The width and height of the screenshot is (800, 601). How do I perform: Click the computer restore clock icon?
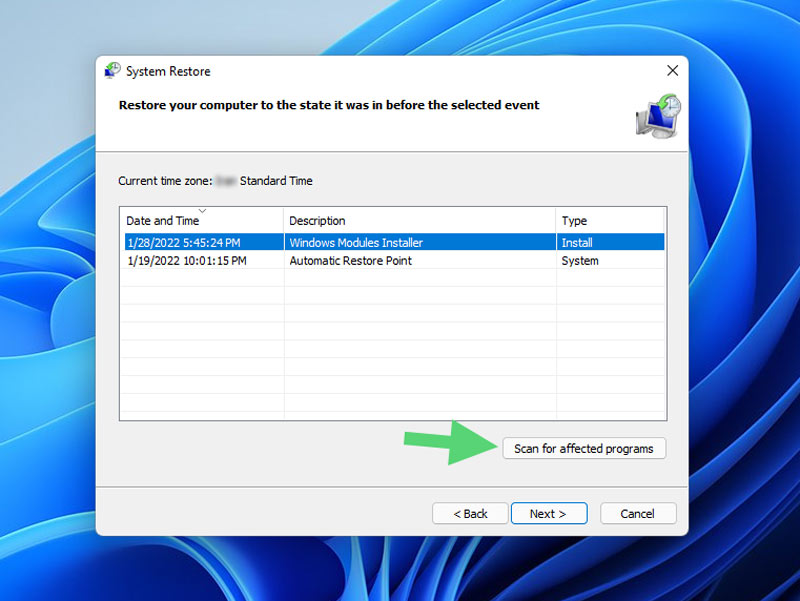(x=657, y=116)
